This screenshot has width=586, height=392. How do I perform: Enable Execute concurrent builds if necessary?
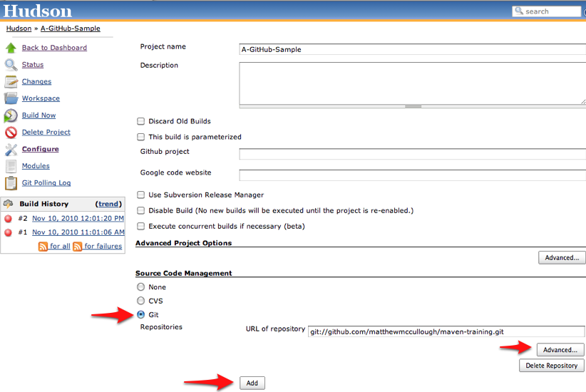[x=141, y=226]
